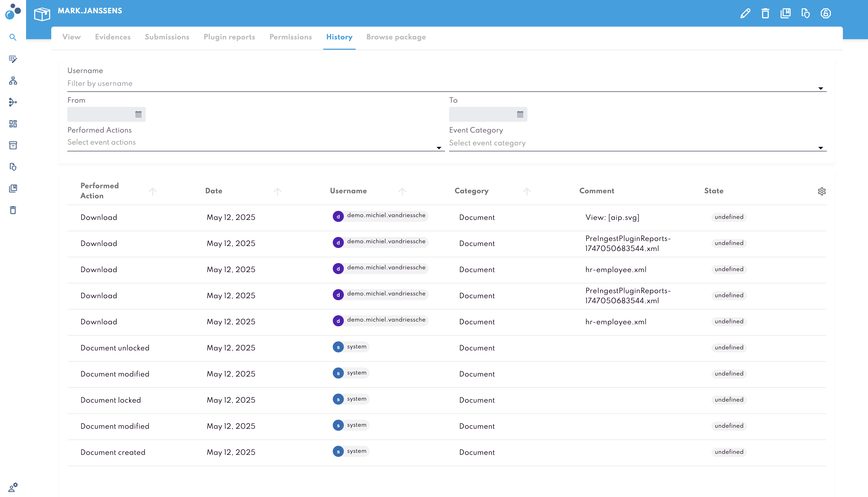Expand the Performed Actions dropdown
The image size is (868, 497).
coord(439,148)
